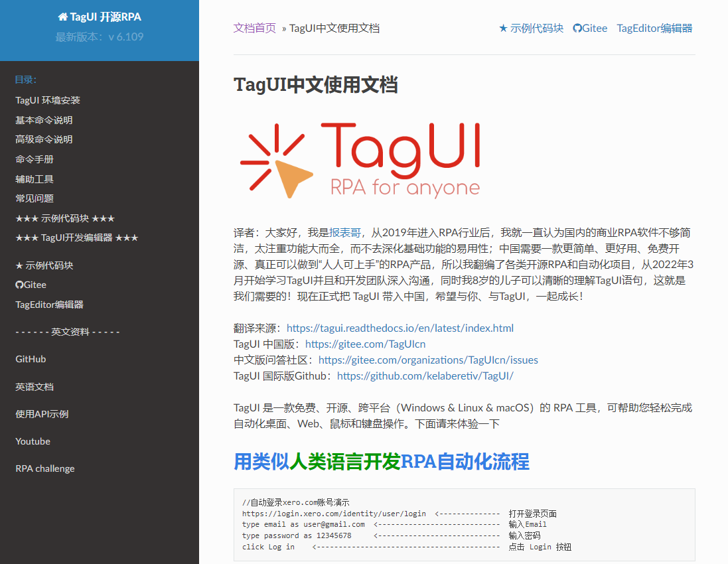Open the RPA challenge sidebar link
This screenshot has height=564, width=728.
45,469
